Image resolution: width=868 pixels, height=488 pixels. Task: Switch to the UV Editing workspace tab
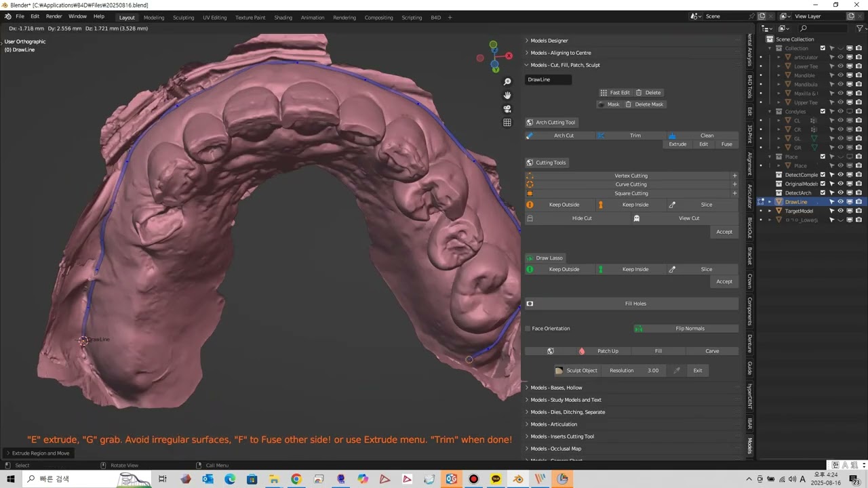(214, 18)
